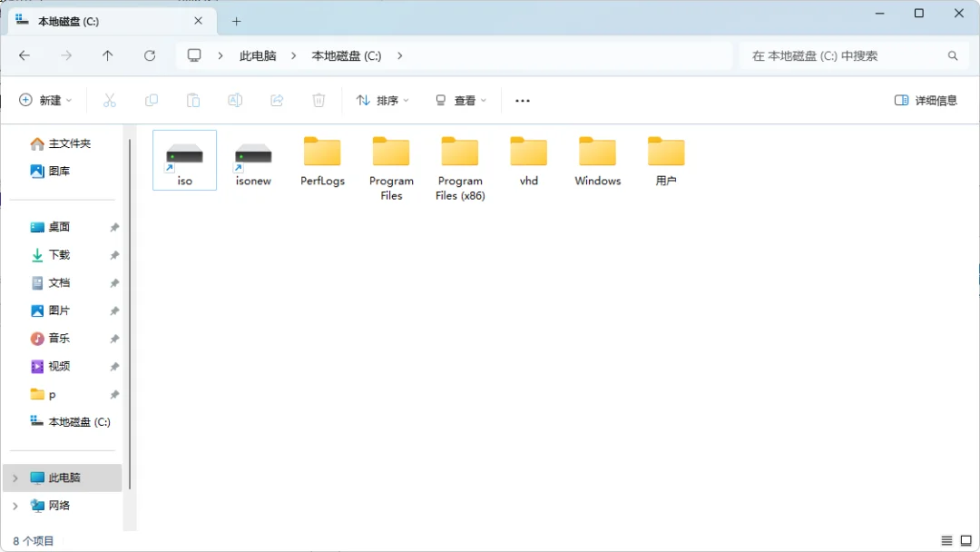
Task: Click 此电脑 breadcrumb in address bar
Action: [258, 55]
